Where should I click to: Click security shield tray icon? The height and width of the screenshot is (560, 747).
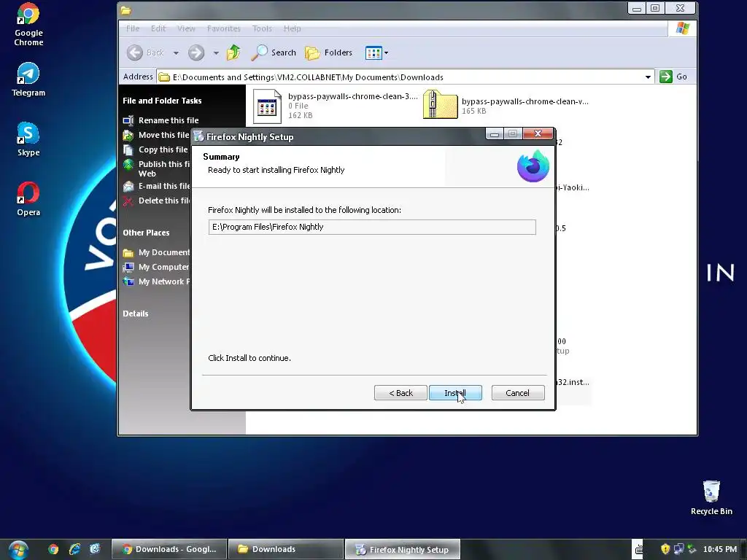[x=665, y=549]
